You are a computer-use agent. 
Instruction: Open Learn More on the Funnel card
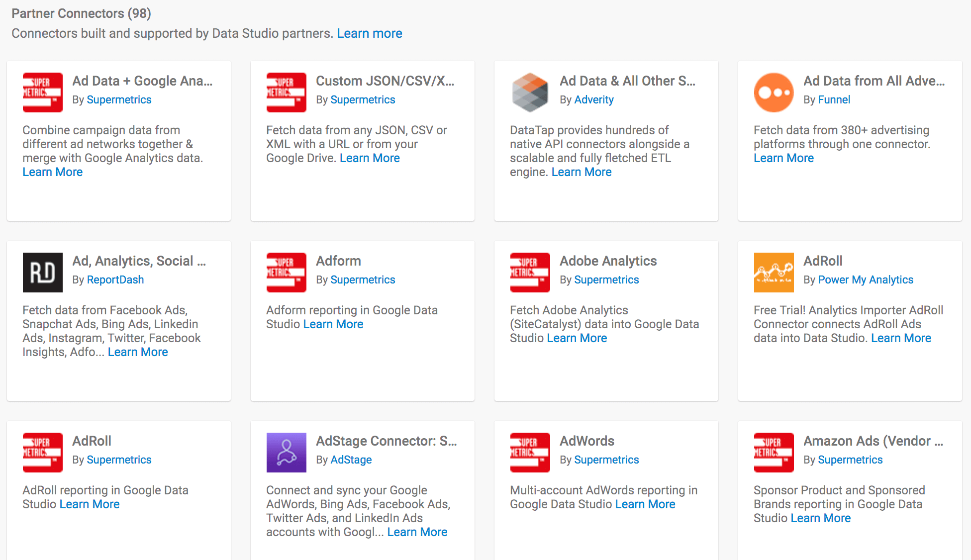(784, 158)
